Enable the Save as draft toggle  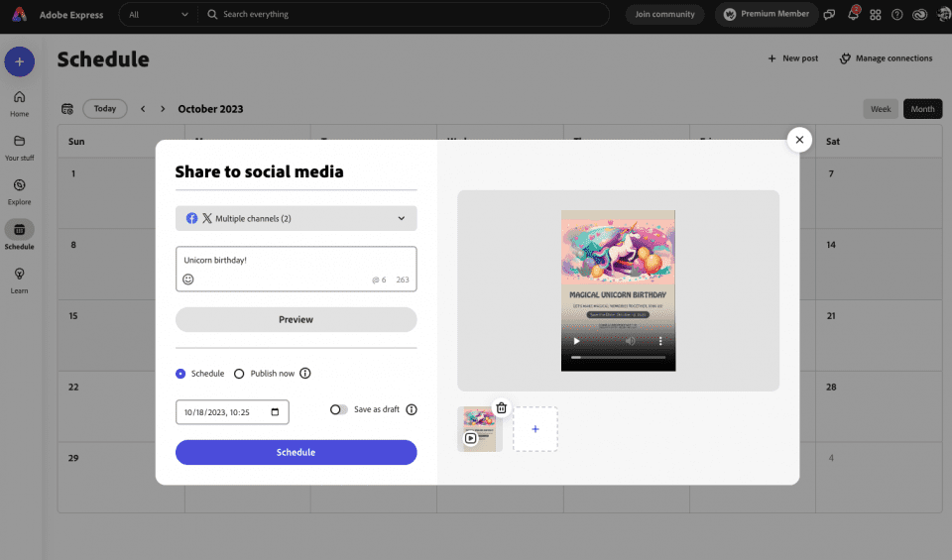(339, 409)
